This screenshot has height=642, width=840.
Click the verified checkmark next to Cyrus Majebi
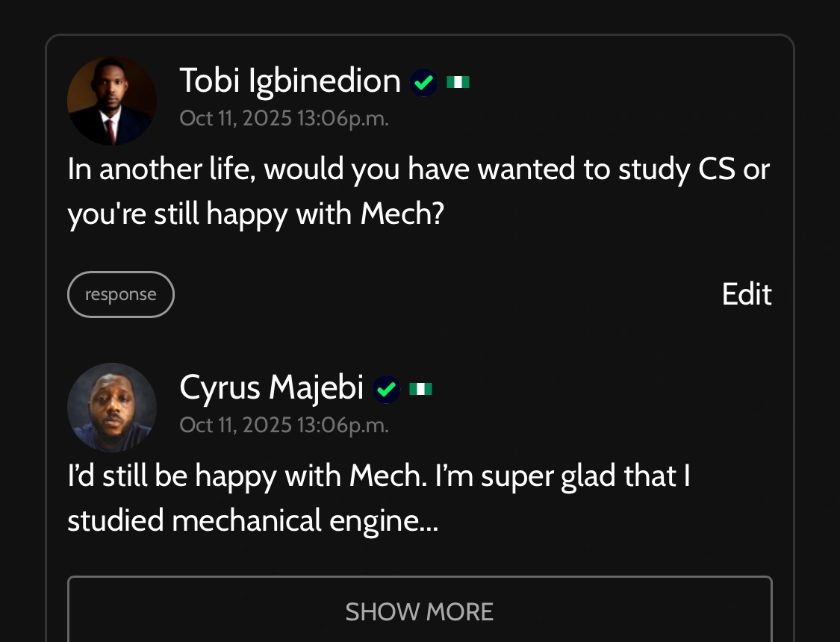coord(386,389)
